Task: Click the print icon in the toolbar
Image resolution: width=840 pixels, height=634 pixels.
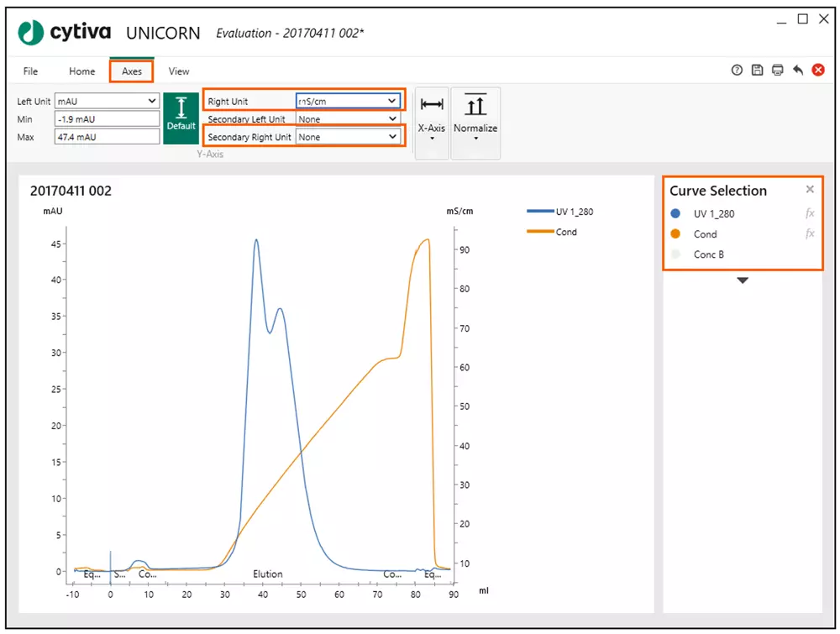Action: click(x=778, y=71)
